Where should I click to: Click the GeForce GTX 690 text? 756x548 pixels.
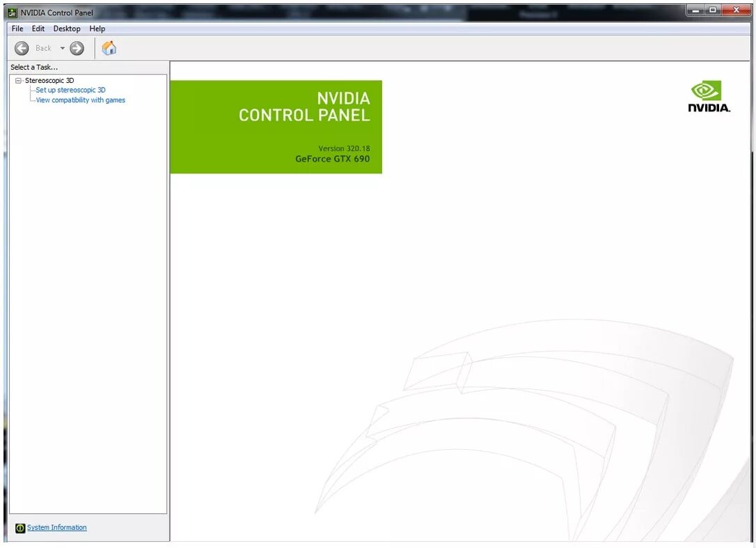pyautogui.click(x=333, y=159)
